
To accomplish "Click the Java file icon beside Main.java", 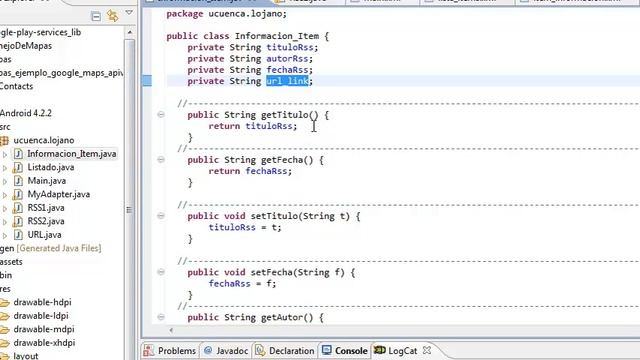I will (18, 181).
